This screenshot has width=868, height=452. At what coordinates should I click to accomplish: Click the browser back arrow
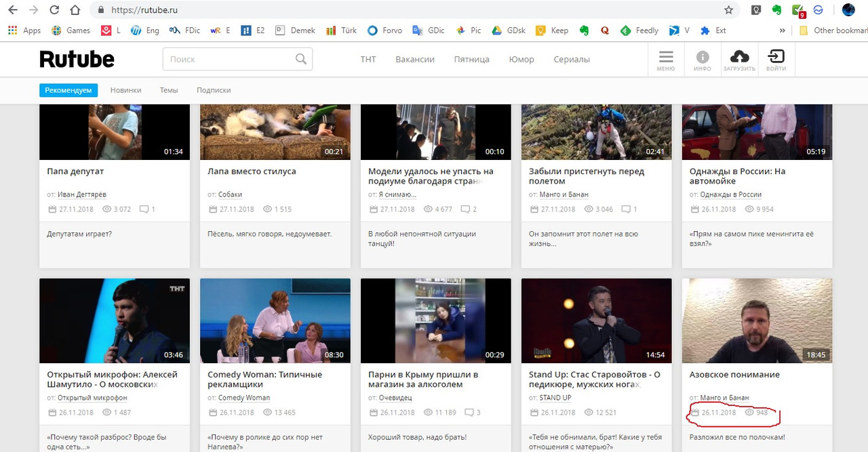(x=12, y=10)
